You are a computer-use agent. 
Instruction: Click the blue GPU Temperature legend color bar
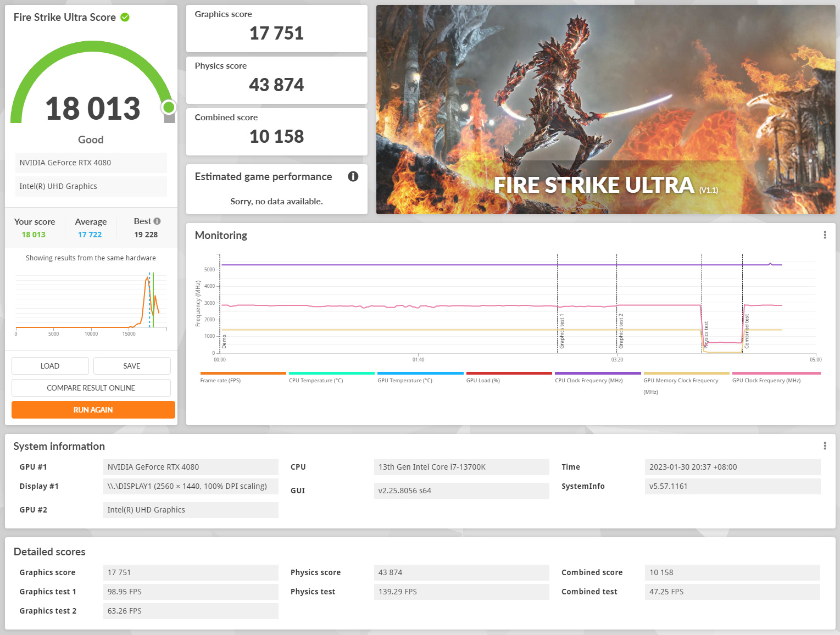tap(420, 373)
